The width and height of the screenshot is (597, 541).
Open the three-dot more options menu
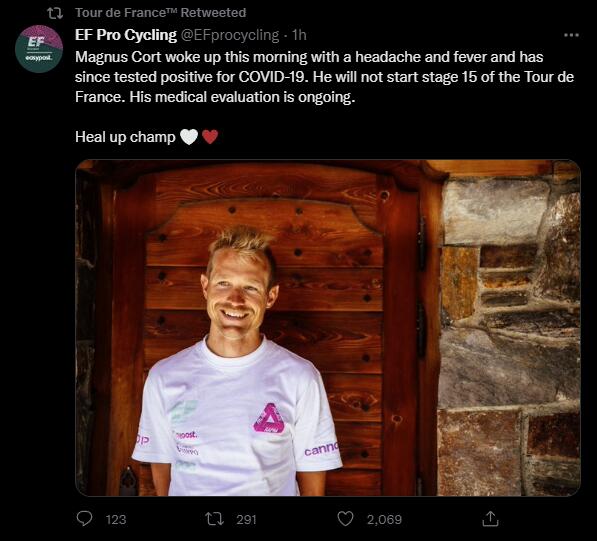coord(571,35)
